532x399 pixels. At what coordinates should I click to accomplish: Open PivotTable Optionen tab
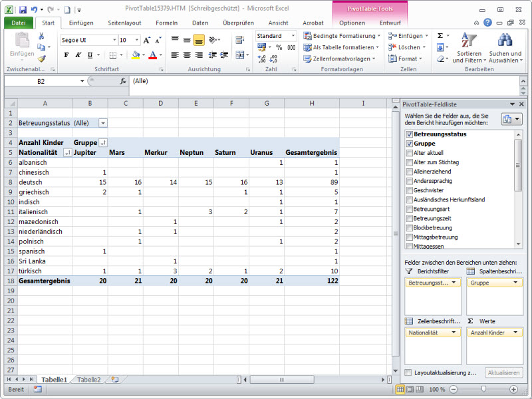[x=352, y=23]
